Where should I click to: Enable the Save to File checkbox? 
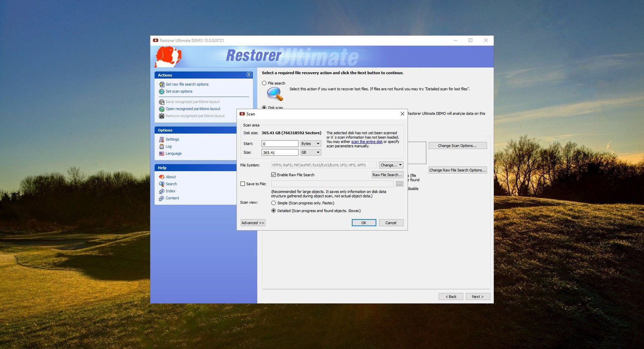pyautogui.click(x=243, y=184)
